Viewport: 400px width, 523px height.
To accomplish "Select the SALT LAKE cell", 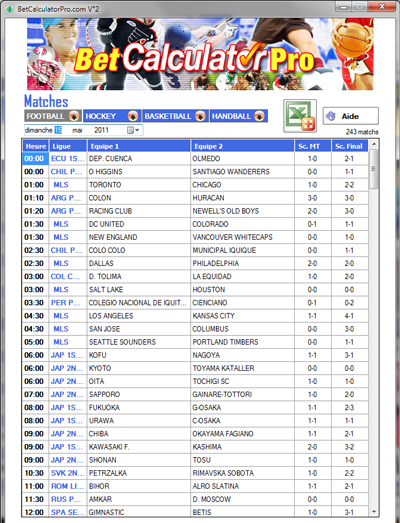I will [x=139, y=290].
